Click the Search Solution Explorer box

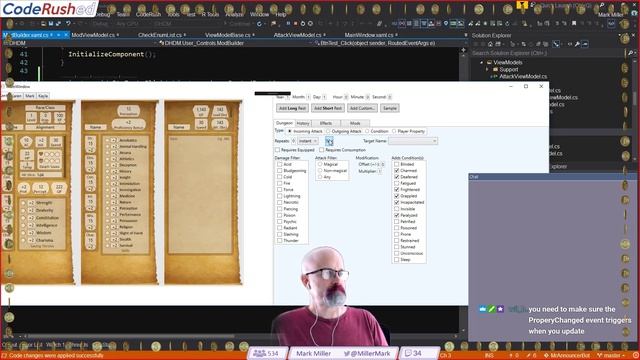[x=548, y=53]
